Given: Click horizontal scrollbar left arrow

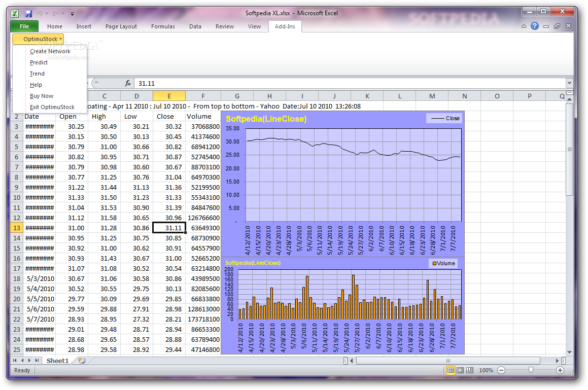Looking at the screenshot, I should 352,361.
